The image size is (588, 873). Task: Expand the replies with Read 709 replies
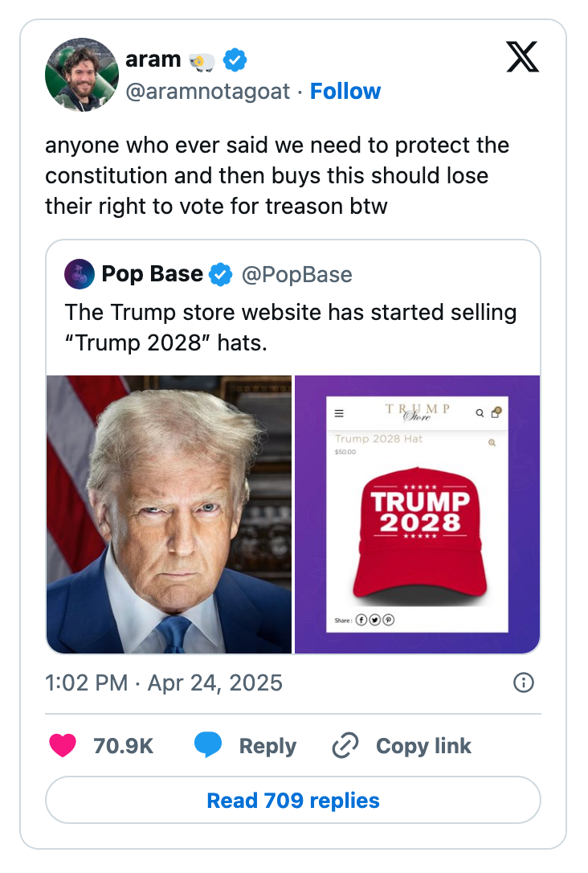point(293,800)
